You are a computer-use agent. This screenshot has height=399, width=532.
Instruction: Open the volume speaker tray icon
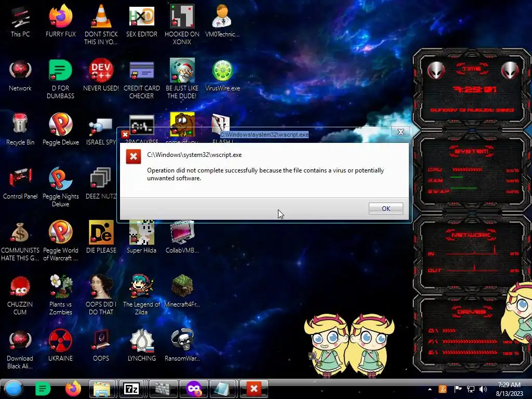pos(484,389)
